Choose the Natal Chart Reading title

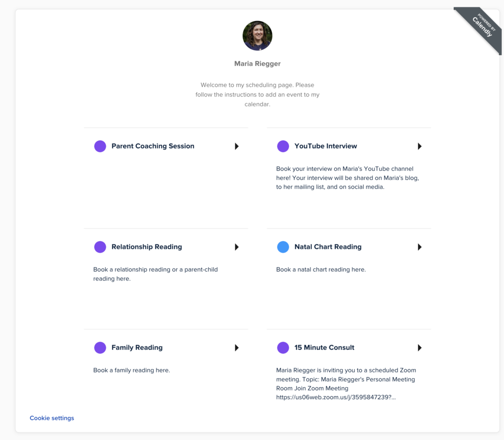(x=328, y=247)
